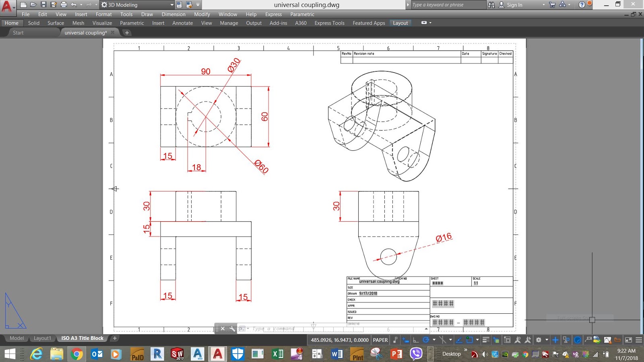Image resolution: width=644 pixels, height=362 pixels.
Task: Click the PAPER button in the status bar
Action: 380,340
